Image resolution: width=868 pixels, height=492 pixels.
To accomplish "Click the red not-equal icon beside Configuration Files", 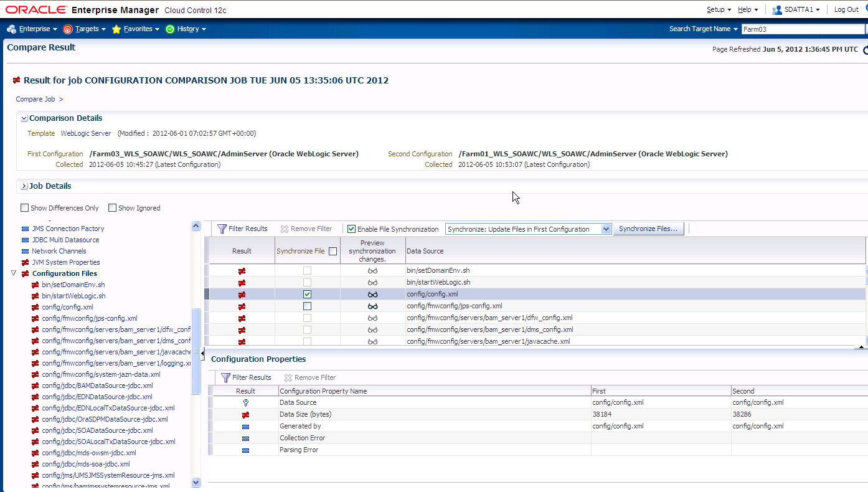I will point(26,273).
